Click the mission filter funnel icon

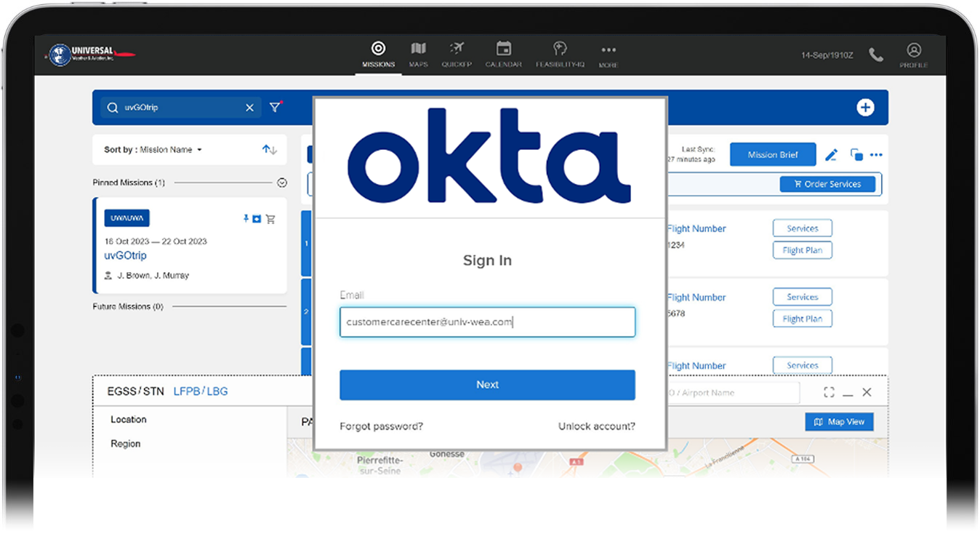pyautogui.click(x=275, y=107)
